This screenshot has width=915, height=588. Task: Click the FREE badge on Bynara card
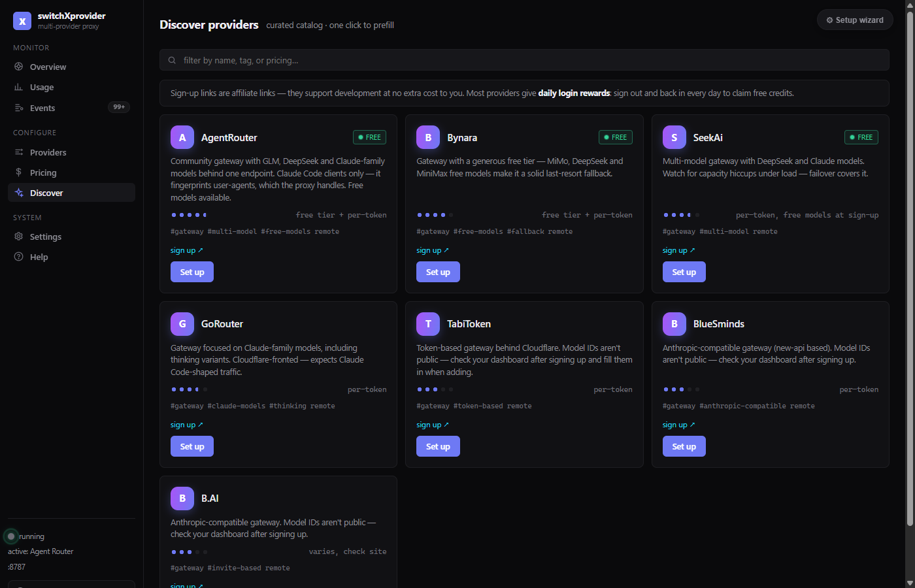[x=616, y=137]
